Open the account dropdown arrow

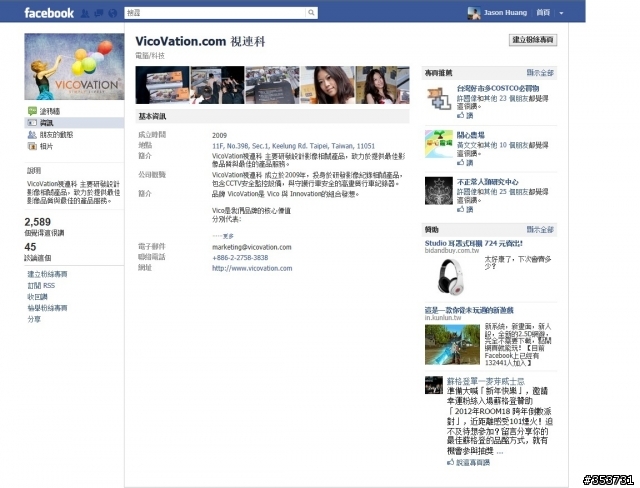(x=561, y=13)
